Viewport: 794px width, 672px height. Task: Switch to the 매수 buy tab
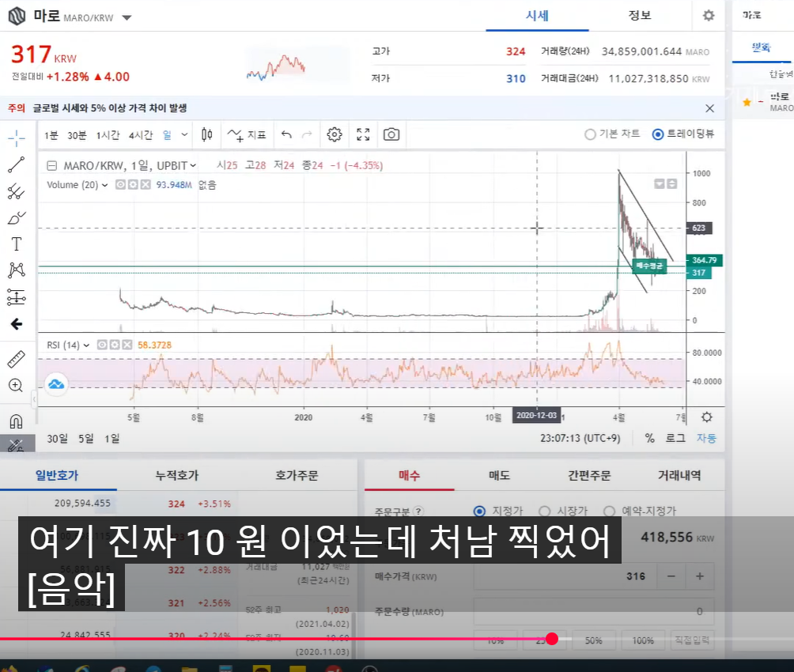[x=409, y=475]
